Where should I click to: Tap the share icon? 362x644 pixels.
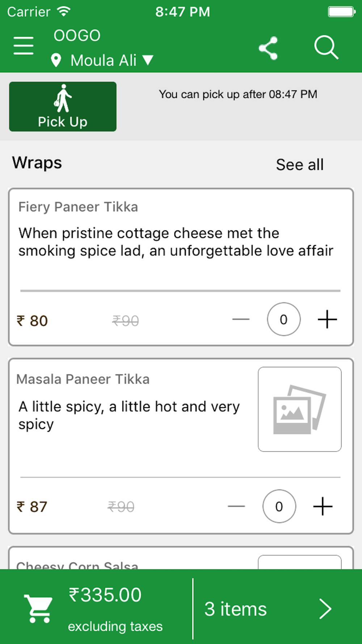[x=268, y=48]
